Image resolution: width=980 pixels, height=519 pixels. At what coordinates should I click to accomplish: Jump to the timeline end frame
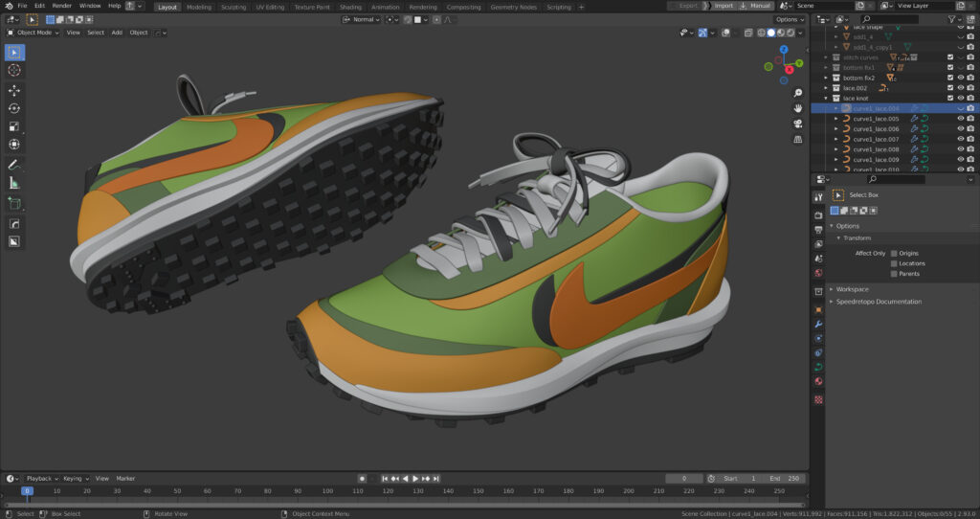[x=436, y=479]
